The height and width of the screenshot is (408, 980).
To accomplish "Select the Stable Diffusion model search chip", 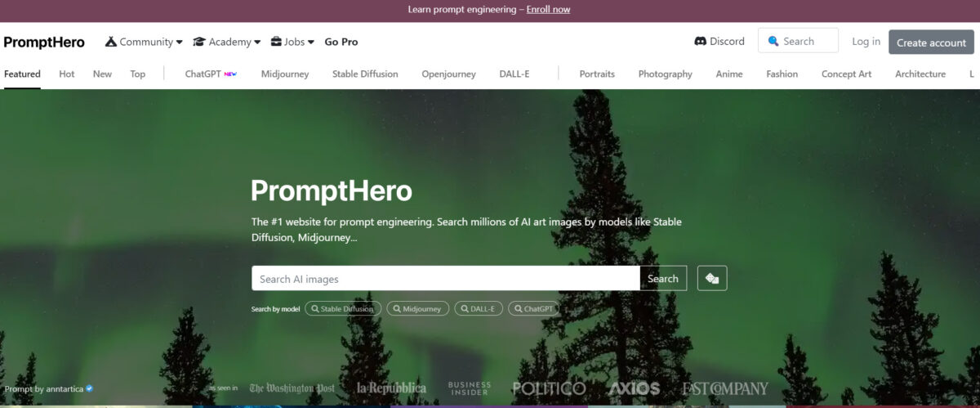I will 343,309.
